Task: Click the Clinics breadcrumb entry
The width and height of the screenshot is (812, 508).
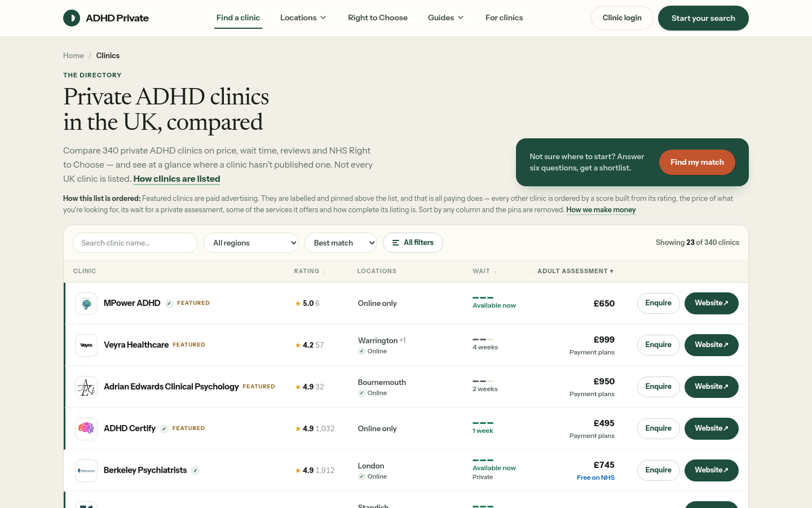Action: pos(108,55)
